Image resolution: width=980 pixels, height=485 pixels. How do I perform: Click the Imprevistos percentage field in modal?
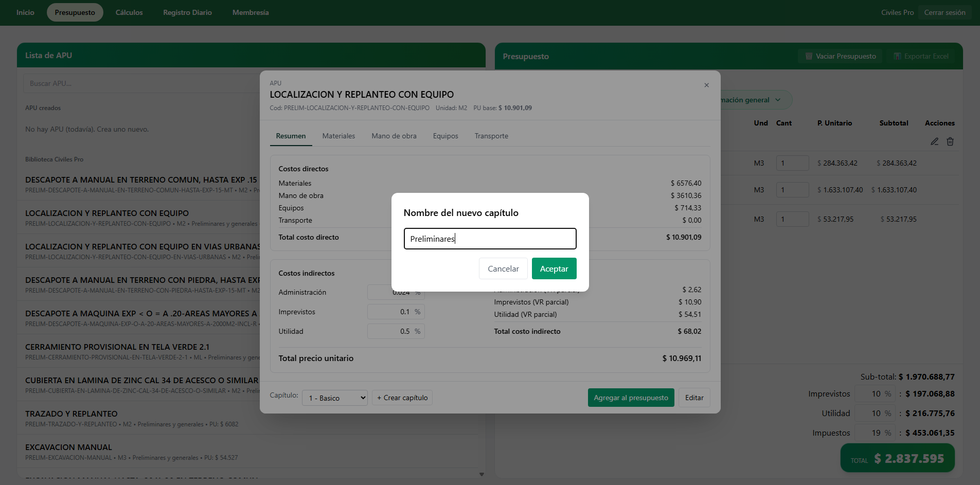click(x=396, y=312)
